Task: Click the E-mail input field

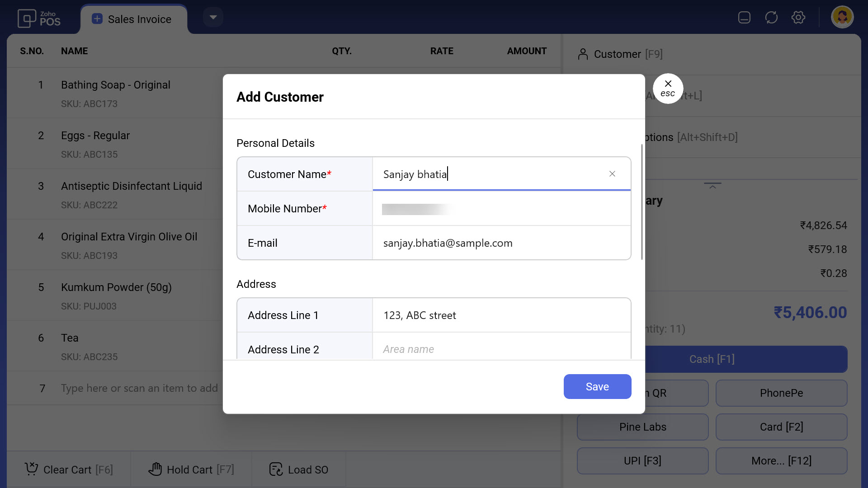Action: point(501,243)
